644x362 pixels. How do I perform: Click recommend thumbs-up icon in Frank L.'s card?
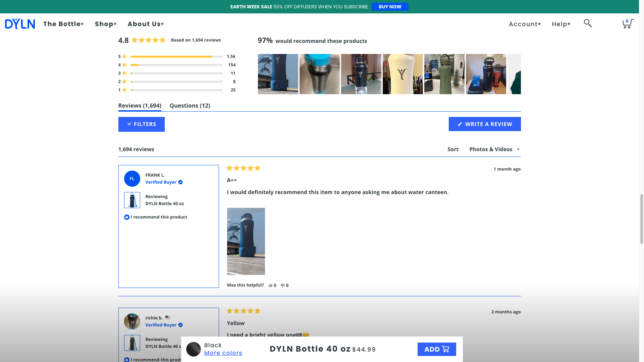coord(127,217)
